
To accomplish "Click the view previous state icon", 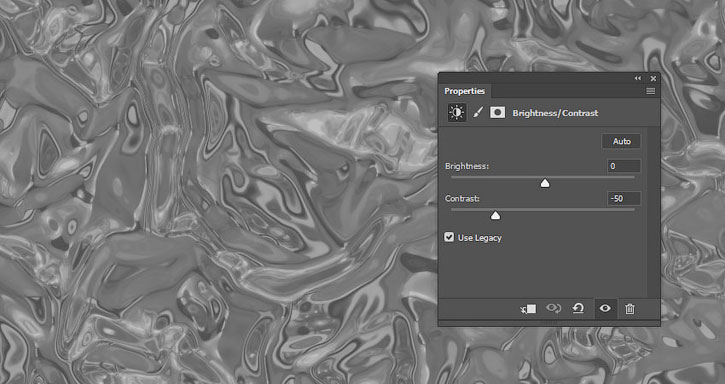I will click(553, 308).
